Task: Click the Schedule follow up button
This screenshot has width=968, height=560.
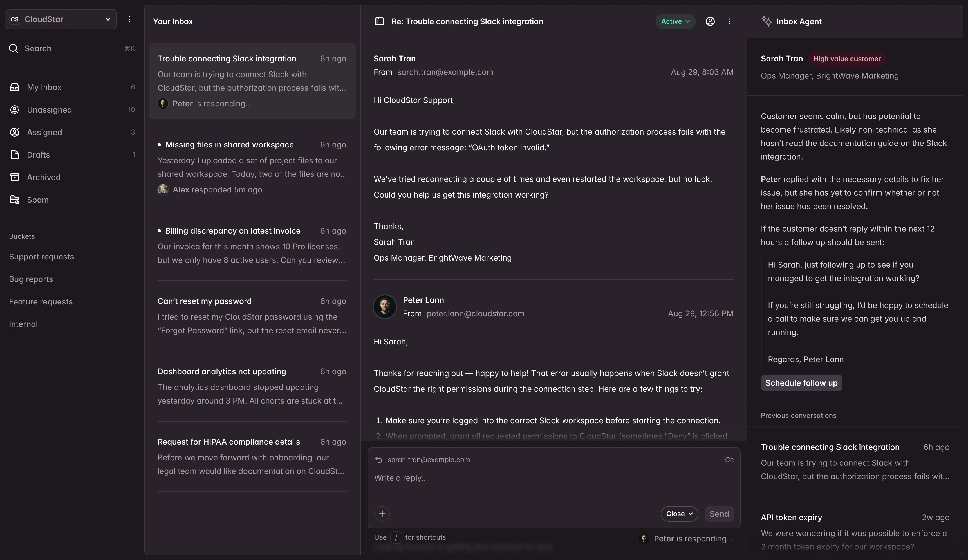Action: [x=801, y=382]
